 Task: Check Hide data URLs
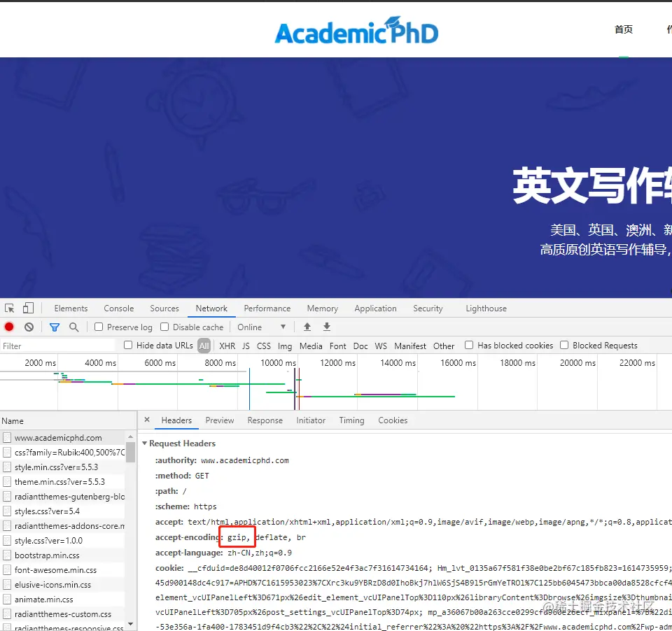(128, 346)
